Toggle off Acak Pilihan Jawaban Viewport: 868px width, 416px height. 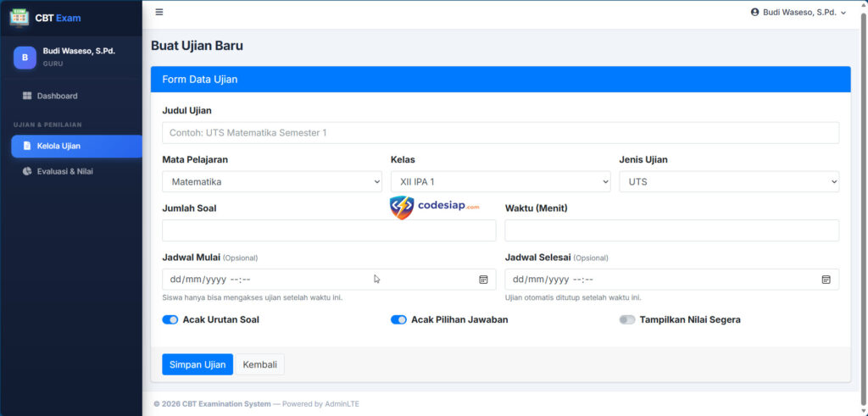point(398,320)
